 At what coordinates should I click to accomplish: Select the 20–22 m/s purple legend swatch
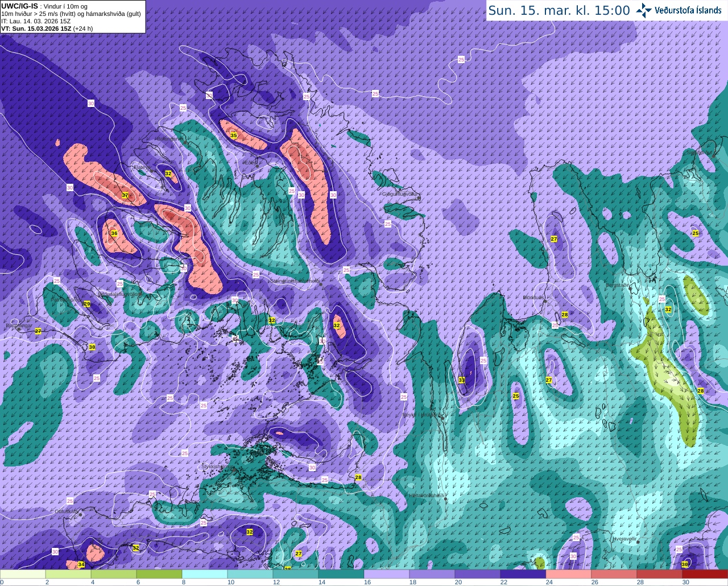[478, 574]
